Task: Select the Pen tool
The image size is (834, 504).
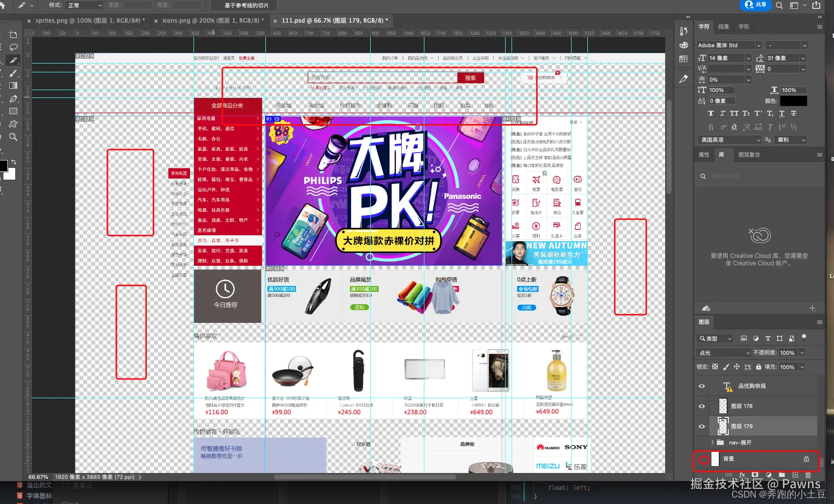Action: (x=13, y=98)
